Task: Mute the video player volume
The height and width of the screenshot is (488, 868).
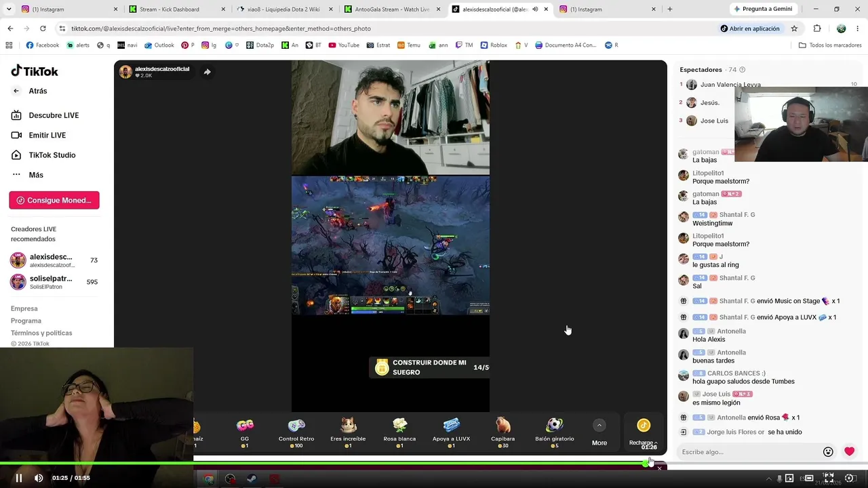Action: 39,478
